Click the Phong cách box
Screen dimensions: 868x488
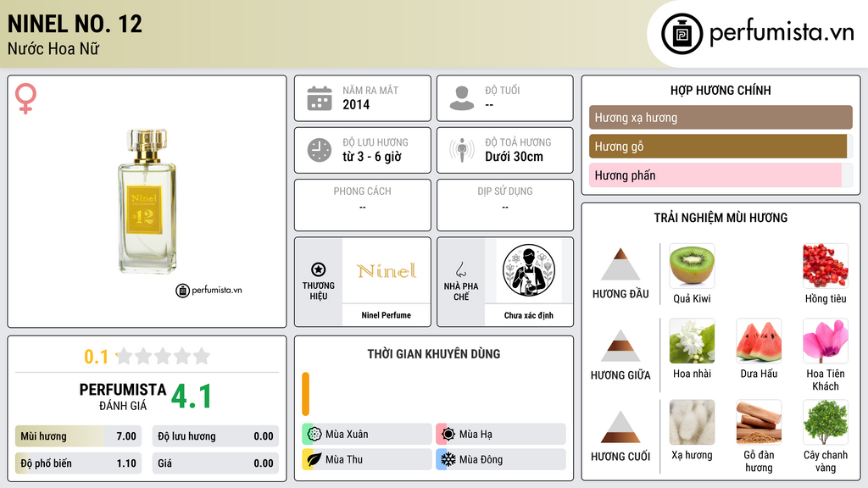coord(363,205)
